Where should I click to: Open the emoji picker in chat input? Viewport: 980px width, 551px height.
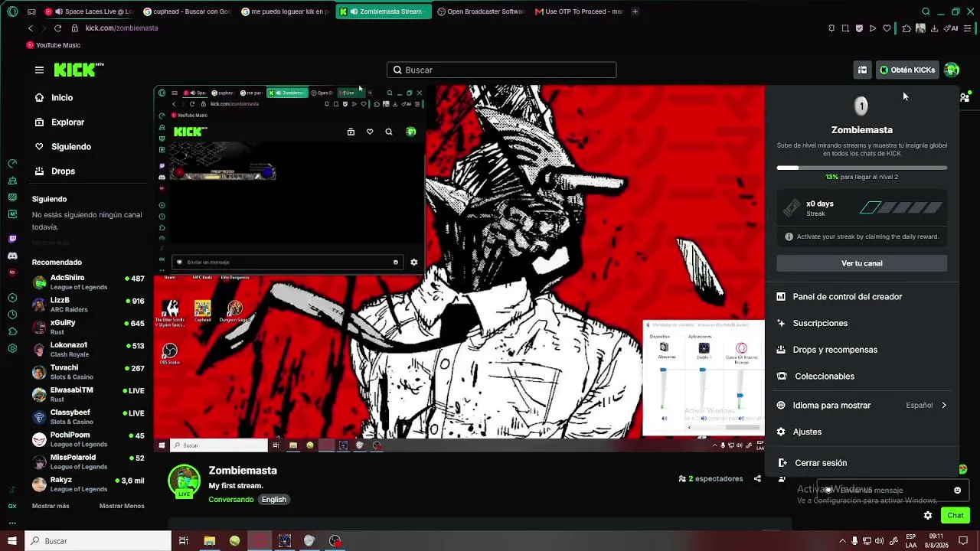[x=957, y=490]
